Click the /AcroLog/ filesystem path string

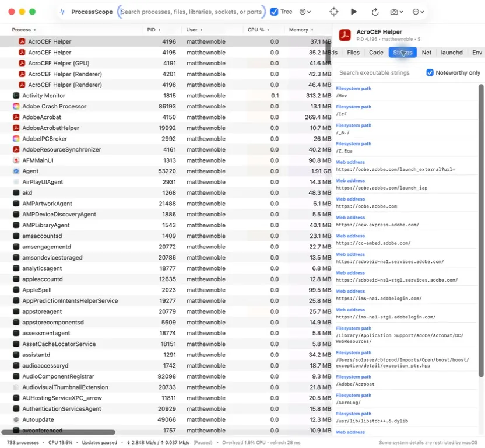tap(348, 402)
